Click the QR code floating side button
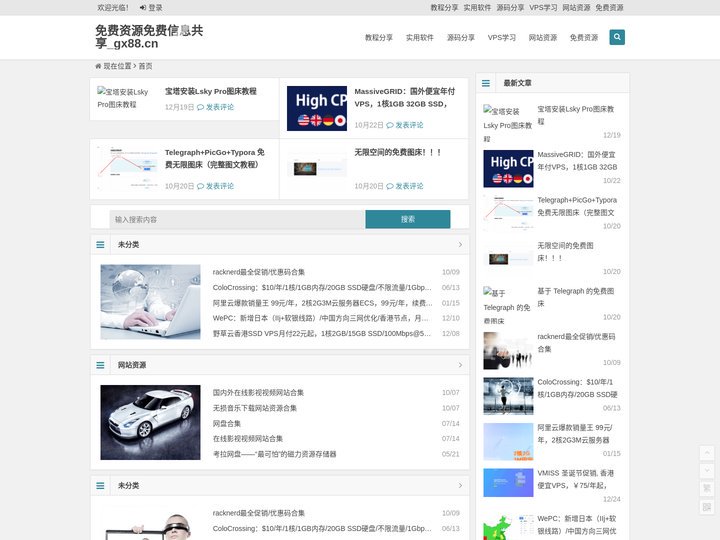Screen dimensions: 720x540 (x=707, y=506)
